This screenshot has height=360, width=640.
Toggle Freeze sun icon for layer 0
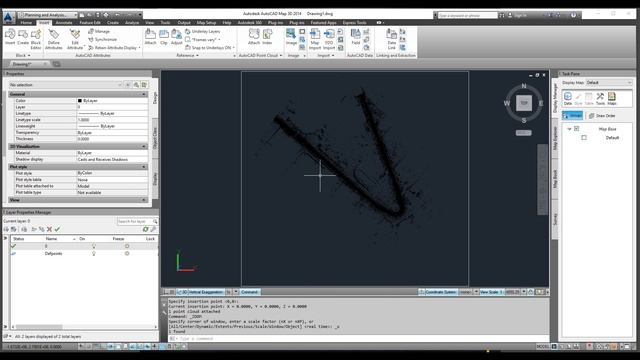(x=127, y=246)
